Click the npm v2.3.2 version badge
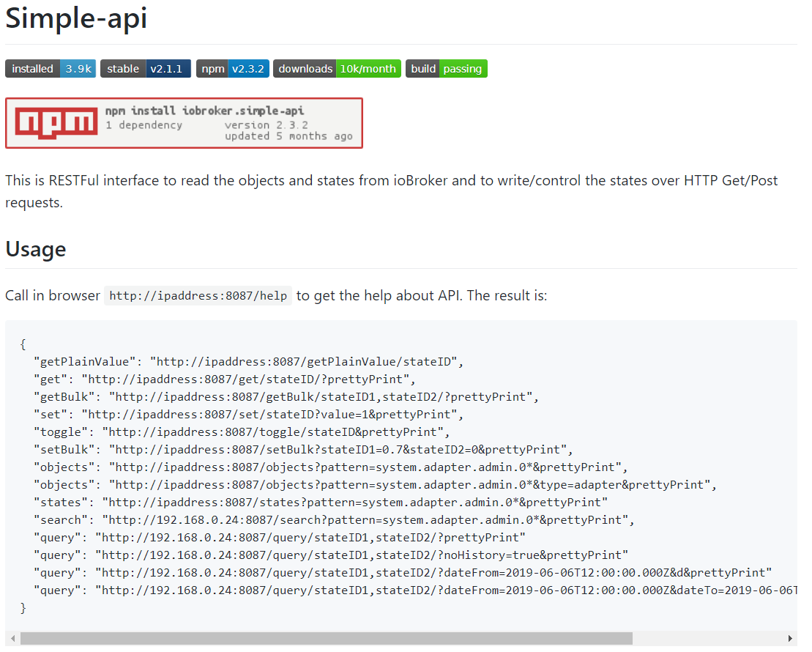This screenshot has width=812, height=652. [x=233, y=69]
